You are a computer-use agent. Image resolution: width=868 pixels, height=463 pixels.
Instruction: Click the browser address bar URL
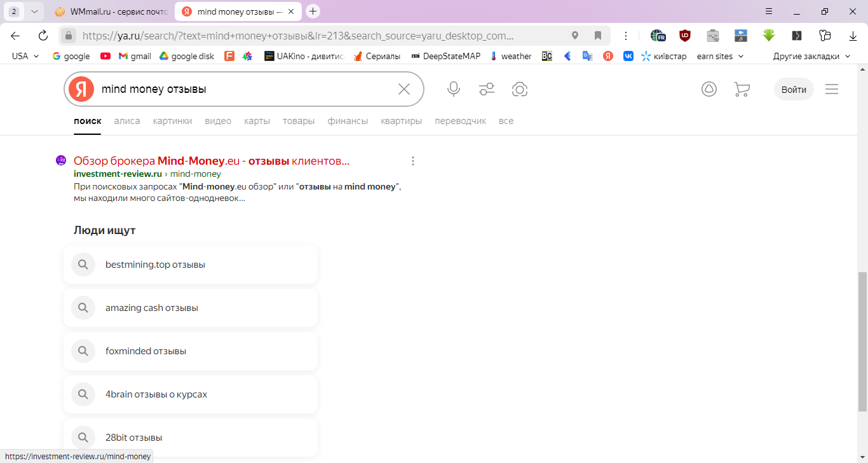point(298,36)
